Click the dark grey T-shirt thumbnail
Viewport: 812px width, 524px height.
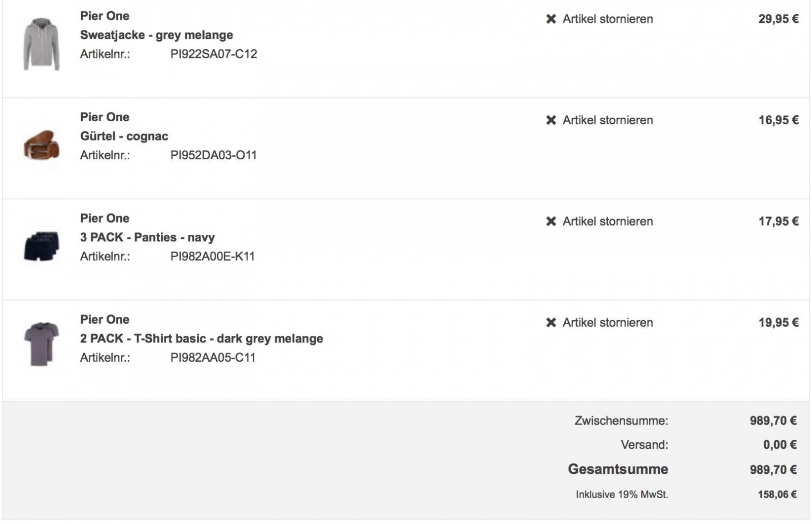[42, 343]
